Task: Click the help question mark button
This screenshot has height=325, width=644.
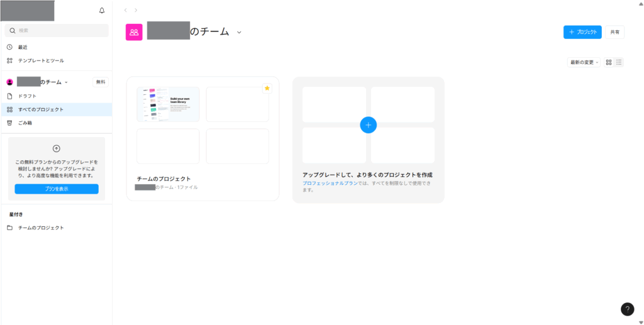Action: click(x=627, y=309)
